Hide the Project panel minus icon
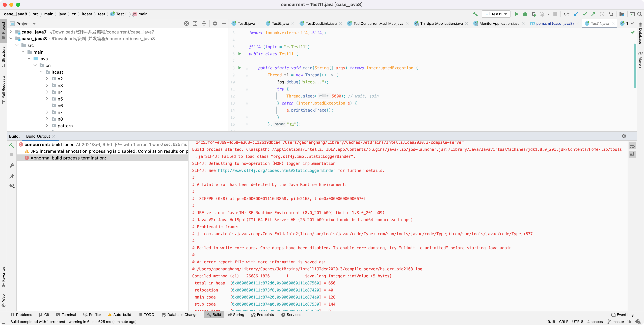Viewport: 644px width, 325px height. [224, 23]
